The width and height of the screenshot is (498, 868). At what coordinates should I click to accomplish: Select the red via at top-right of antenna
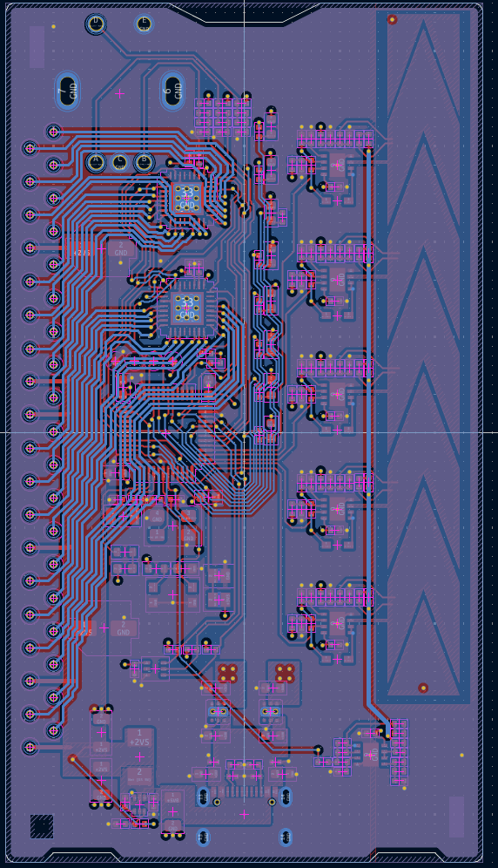coord(393,19)
